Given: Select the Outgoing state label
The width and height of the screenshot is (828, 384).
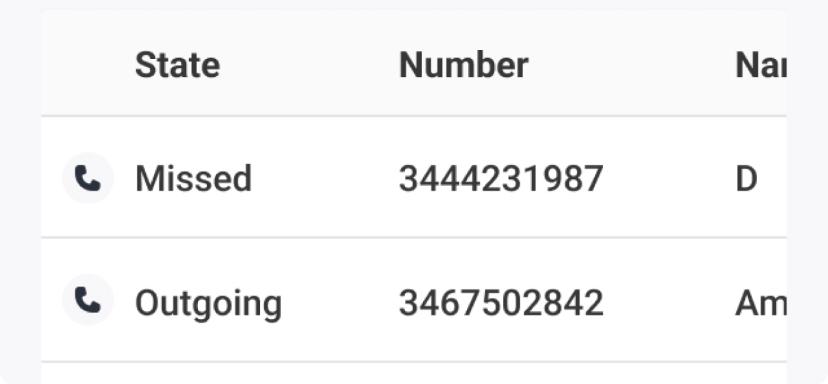Looking at the screenshot, I should [209, 303].
